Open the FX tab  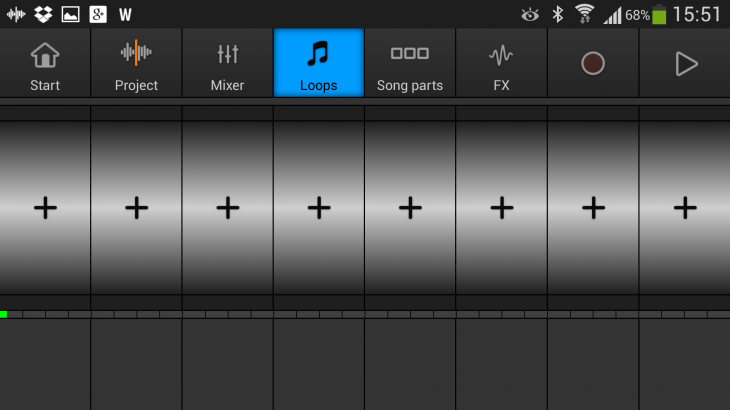[x=501, y=63]
